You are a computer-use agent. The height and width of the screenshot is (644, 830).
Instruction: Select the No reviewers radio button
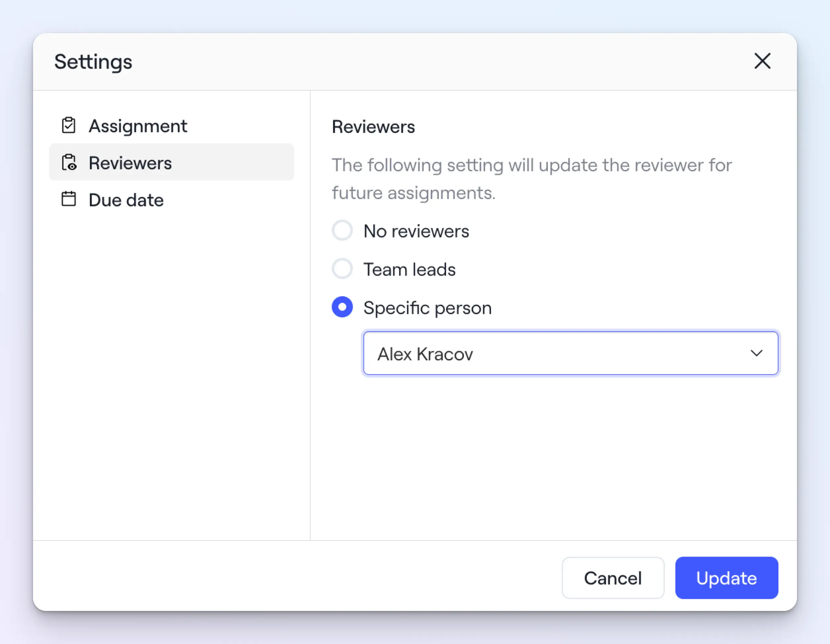click(342, 230)
